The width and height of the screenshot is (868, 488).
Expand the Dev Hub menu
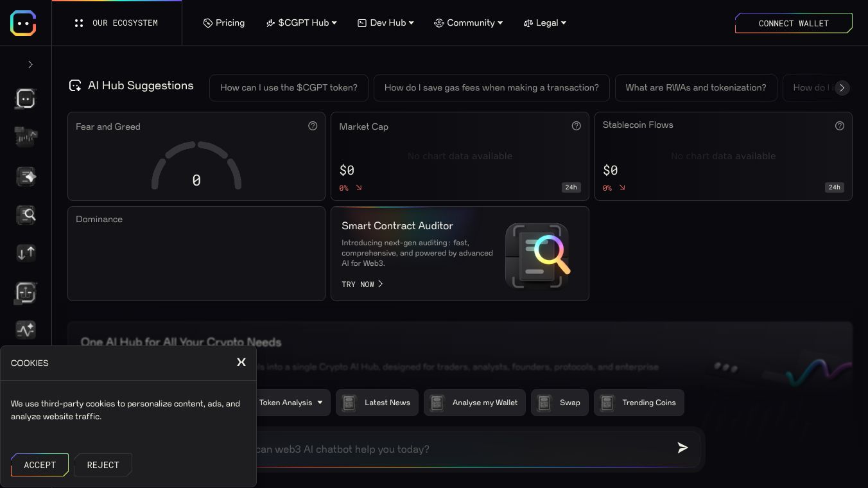[386, 22]
